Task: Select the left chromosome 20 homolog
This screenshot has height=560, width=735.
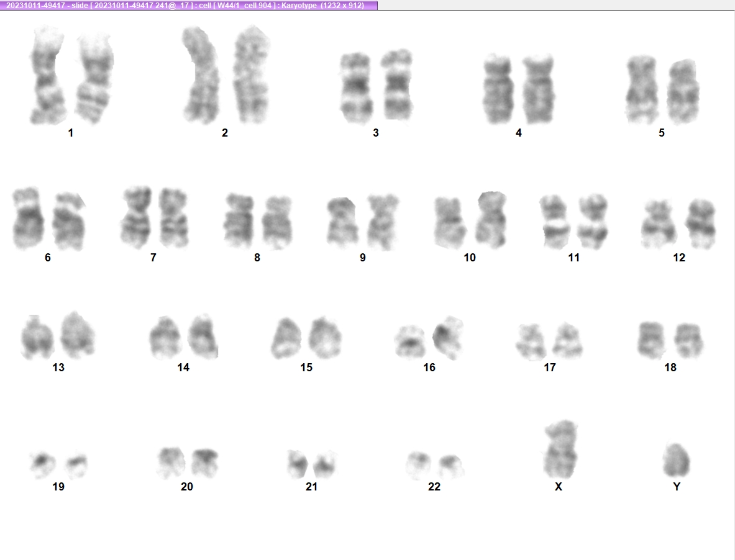Action: click(x=171, y=463)
